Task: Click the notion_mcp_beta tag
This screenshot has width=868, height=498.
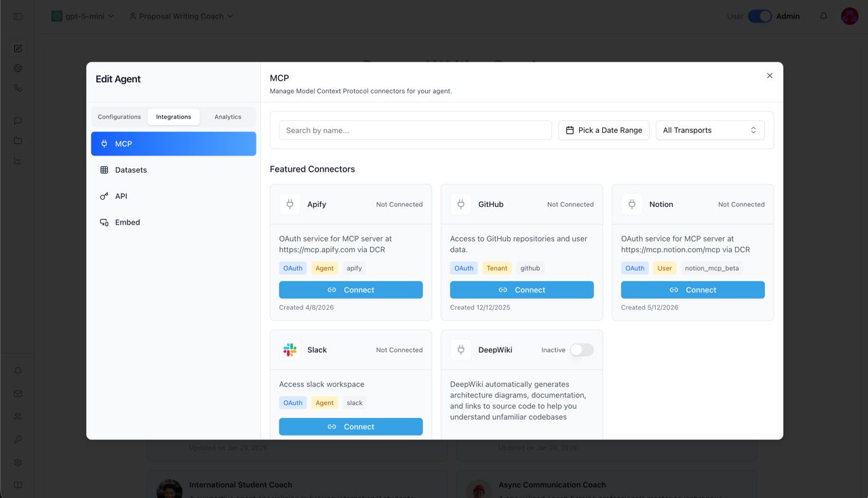Action: click(712, 268)
